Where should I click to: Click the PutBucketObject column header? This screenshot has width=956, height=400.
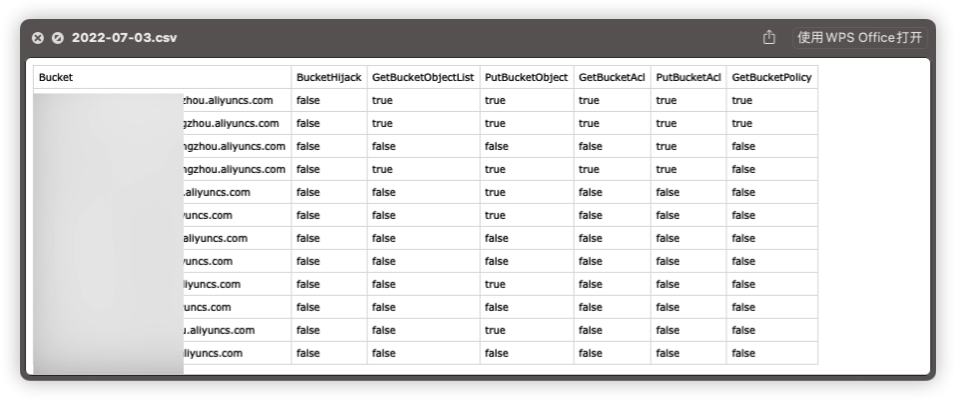click(x=526, y=77)
